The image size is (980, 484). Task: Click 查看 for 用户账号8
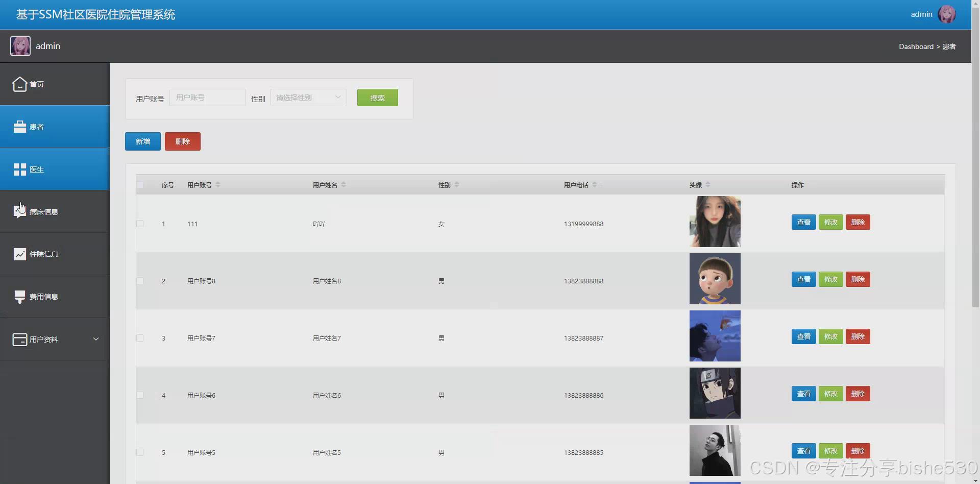tap(804, 279)
